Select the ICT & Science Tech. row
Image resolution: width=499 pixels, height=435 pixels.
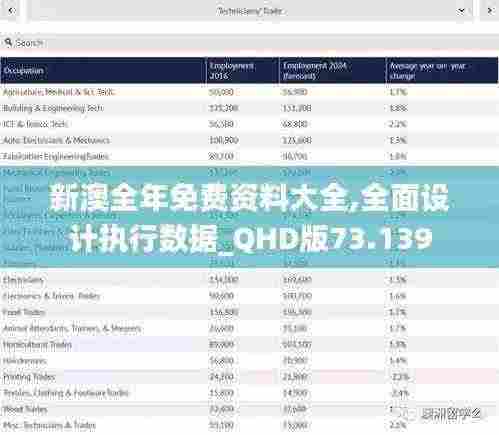(x=249, y=124)
